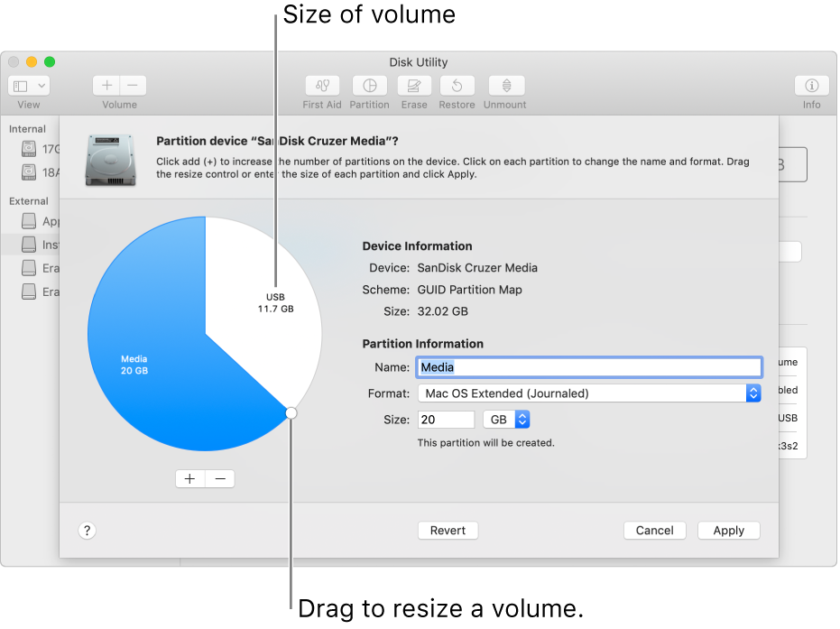Run First Aid from toolbar
This screenshot has height=629, width=840.
tap(322, 85)
